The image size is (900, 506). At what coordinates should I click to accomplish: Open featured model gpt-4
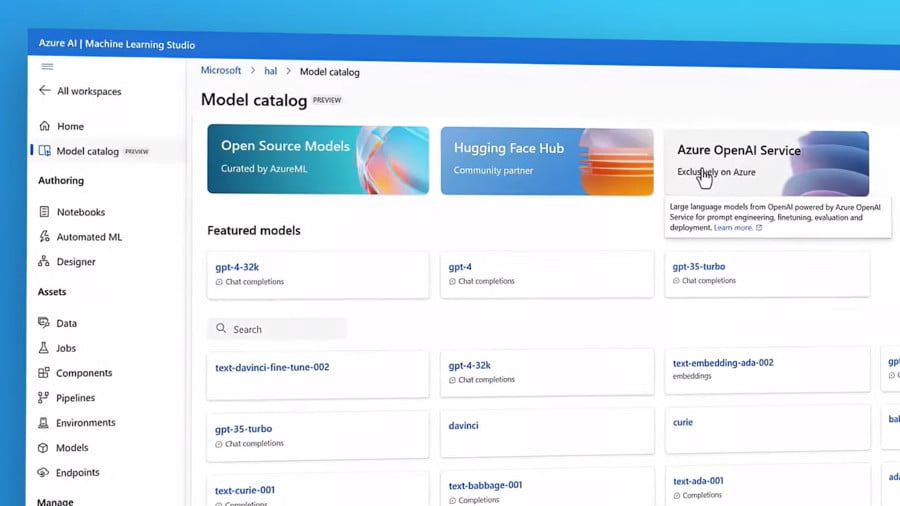click(x=547, y=274)
